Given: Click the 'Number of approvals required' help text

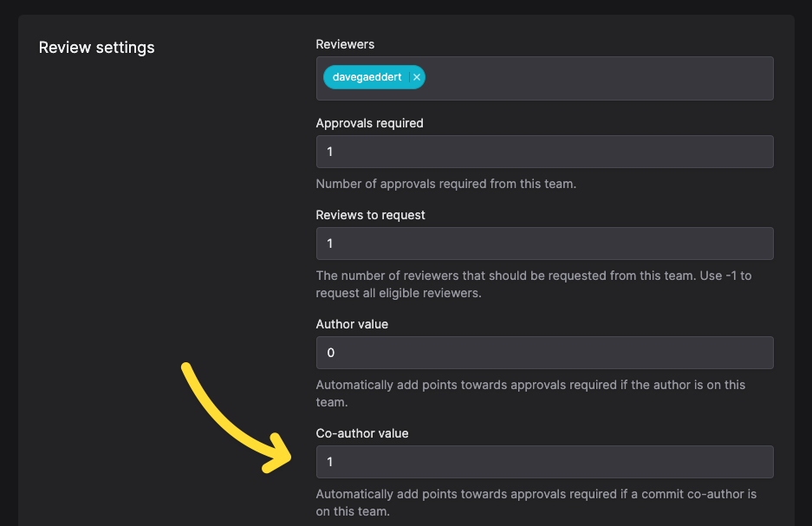Looking at the screenshot, I should click(446, 184).
